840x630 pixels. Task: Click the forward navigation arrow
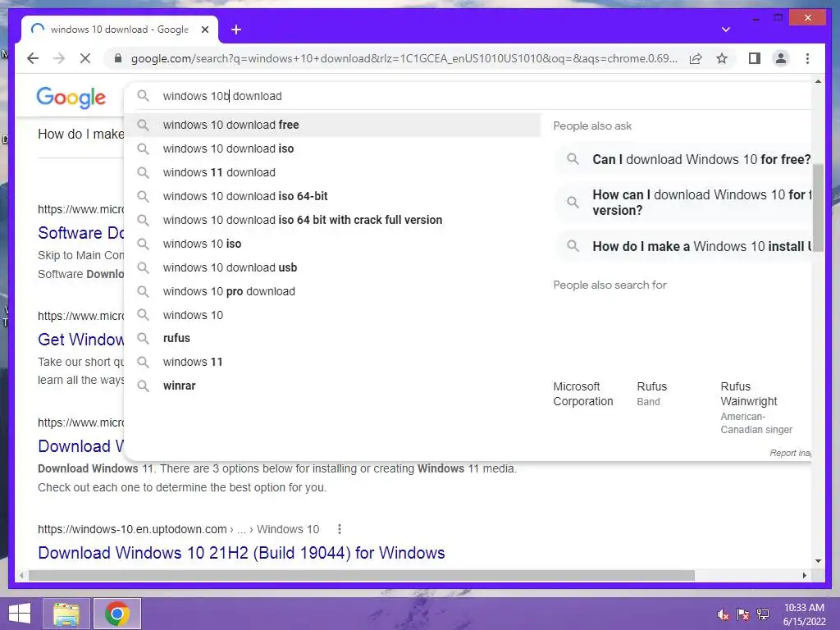[59, 58]
